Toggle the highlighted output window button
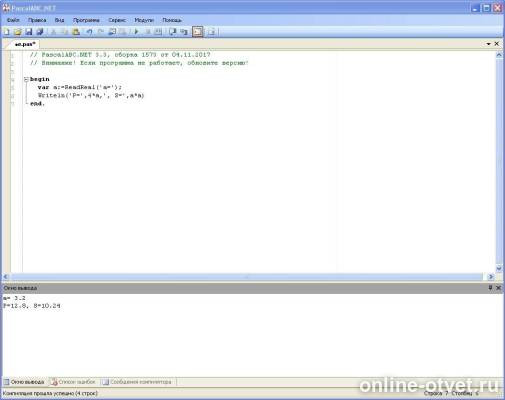This screenshot has width=505, height=400. (x=198, y=32)
